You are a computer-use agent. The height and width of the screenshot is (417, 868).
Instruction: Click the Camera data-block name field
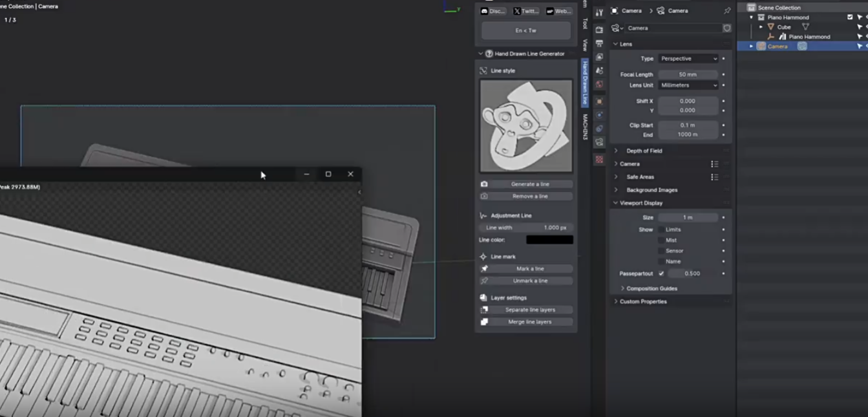pos(673,28)
